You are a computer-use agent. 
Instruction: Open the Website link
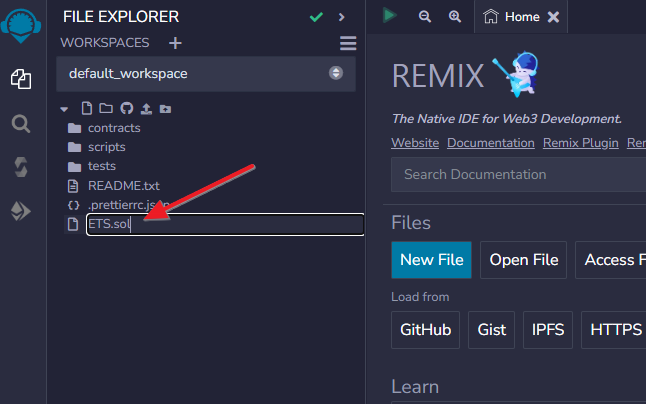tap(415, 143)
